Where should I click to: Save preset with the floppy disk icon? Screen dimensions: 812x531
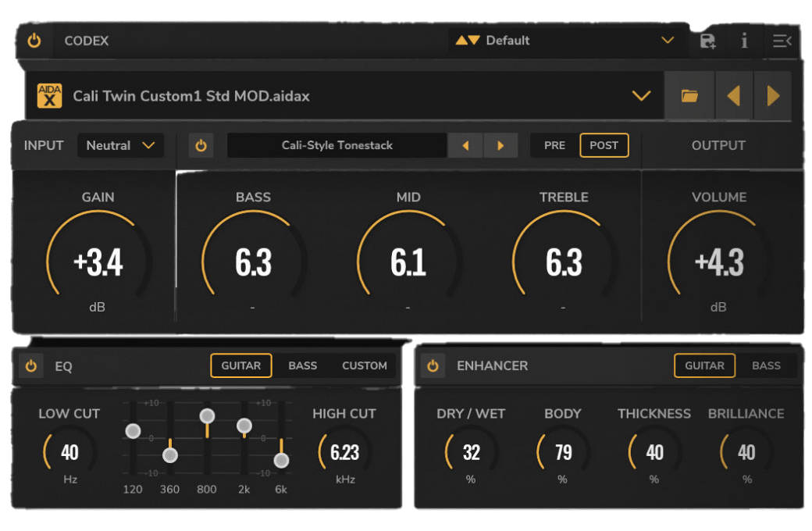click(707, 41)
